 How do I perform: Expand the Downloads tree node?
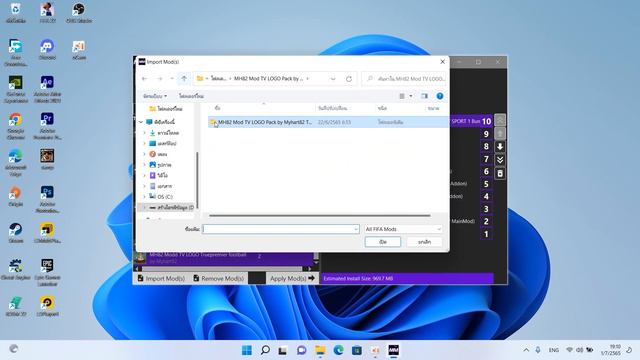[144, 133]
